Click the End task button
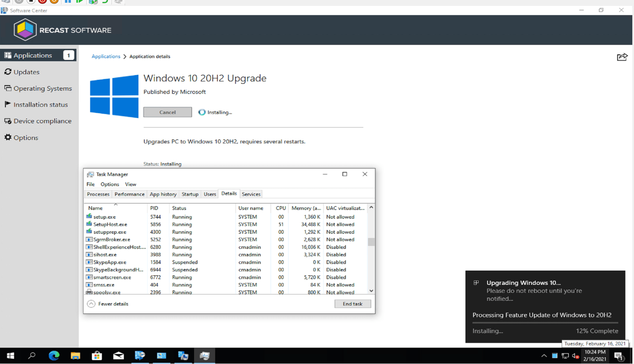634x364 pixels. click(352, 304)
